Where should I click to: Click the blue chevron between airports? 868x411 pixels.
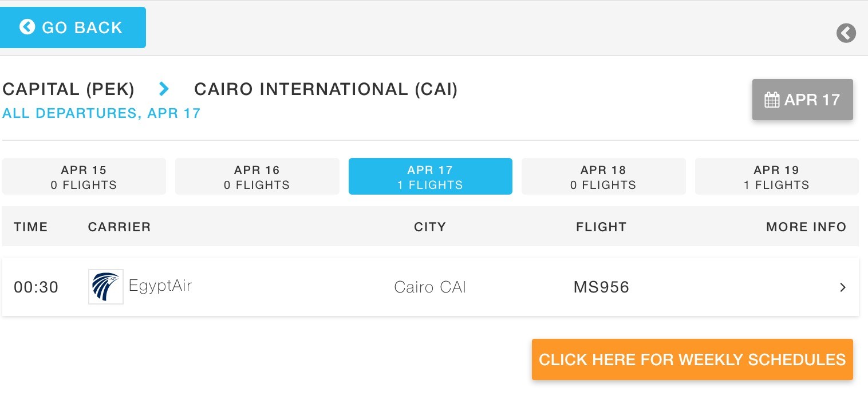tap(164, 89)
